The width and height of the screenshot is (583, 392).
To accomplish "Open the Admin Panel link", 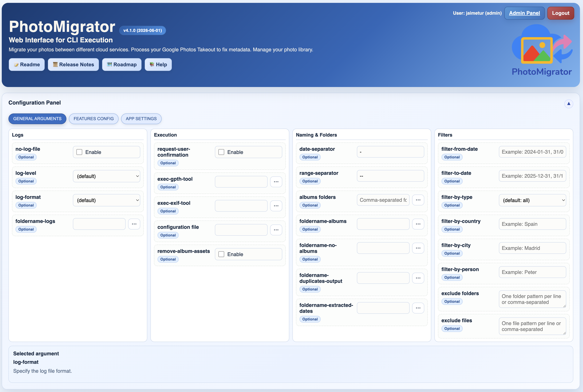I will pos(524,13).
